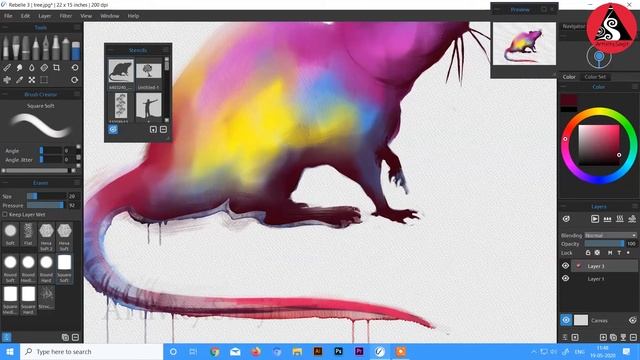The image size is (640, 360).
Task: Adjust the layer Opacity slider
Action: tap(604, 244)
